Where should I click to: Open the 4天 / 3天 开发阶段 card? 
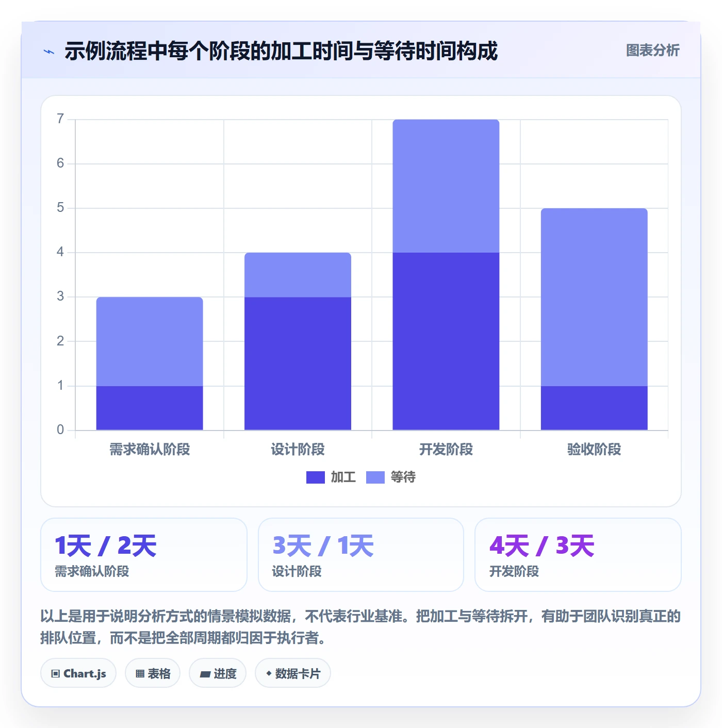pos(578,555)
